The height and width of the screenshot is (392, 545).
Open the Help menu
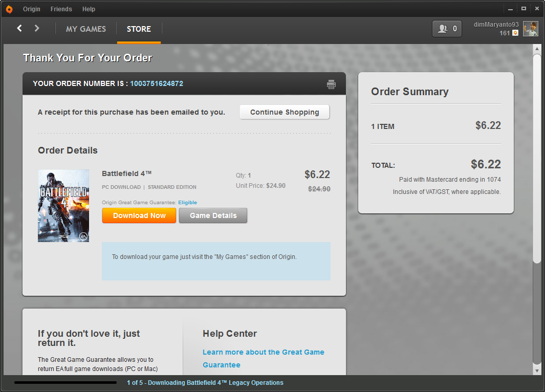[89, 9]
